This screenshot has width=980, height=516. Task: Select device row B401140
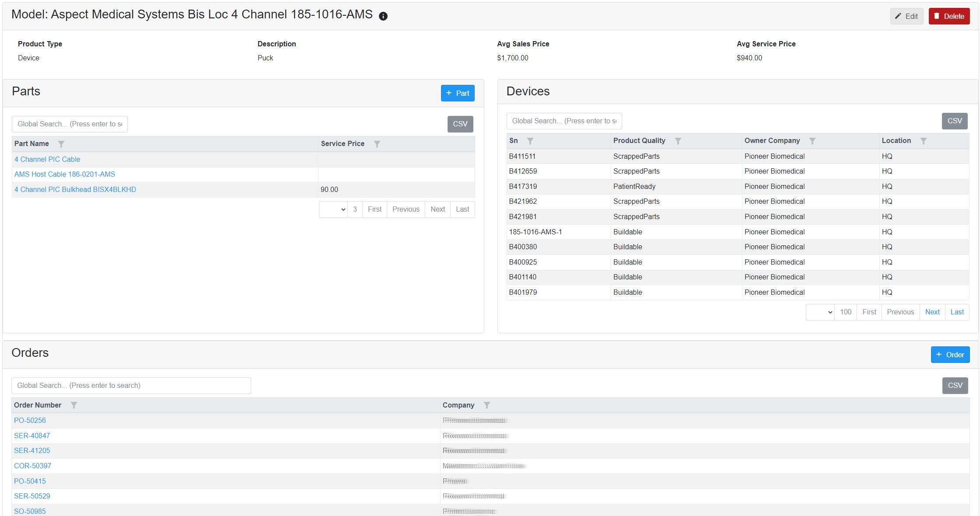tap(738, 277)
